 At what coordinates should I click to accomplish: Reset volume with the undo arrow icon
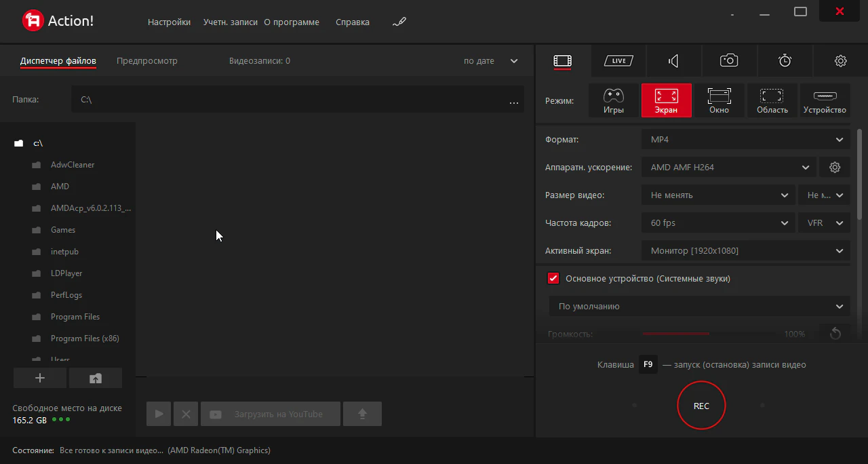coord(835,334)
